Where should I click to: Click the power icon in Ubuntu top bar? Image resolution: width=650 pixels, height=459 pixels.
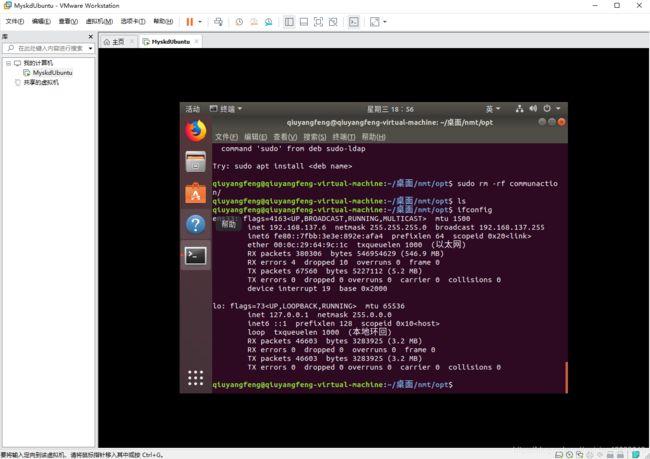[547, 109]
